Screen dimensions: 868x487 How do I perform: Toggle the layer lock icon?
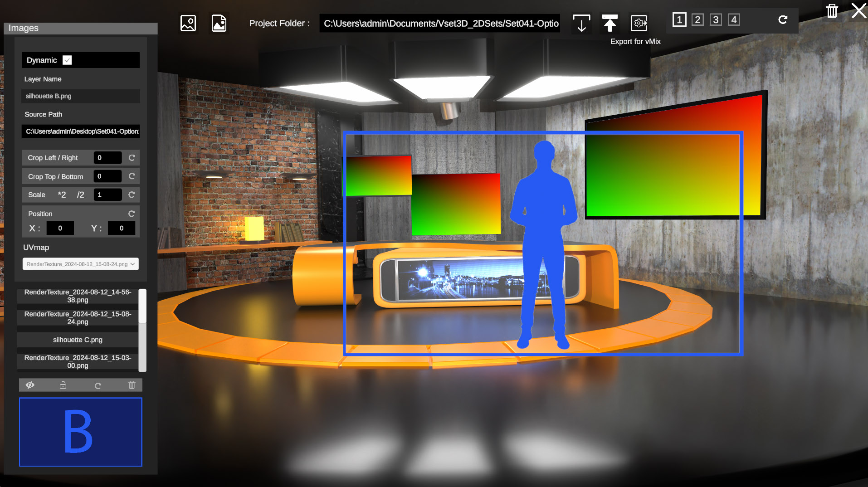pyautogui.click(x=63, y=385)
